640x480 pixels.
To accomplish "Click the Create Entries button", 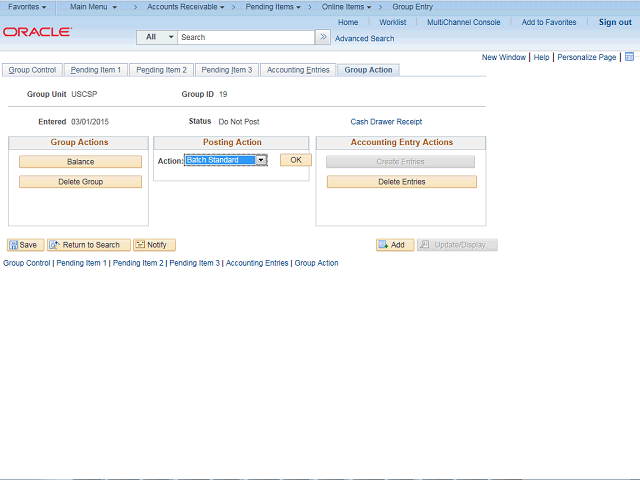I will pos(400,162).
